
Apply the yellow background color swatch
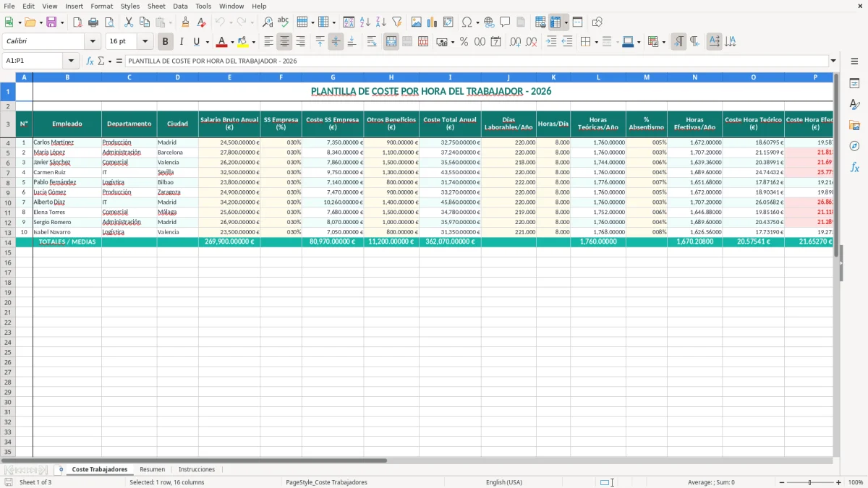tap(243, 42)
